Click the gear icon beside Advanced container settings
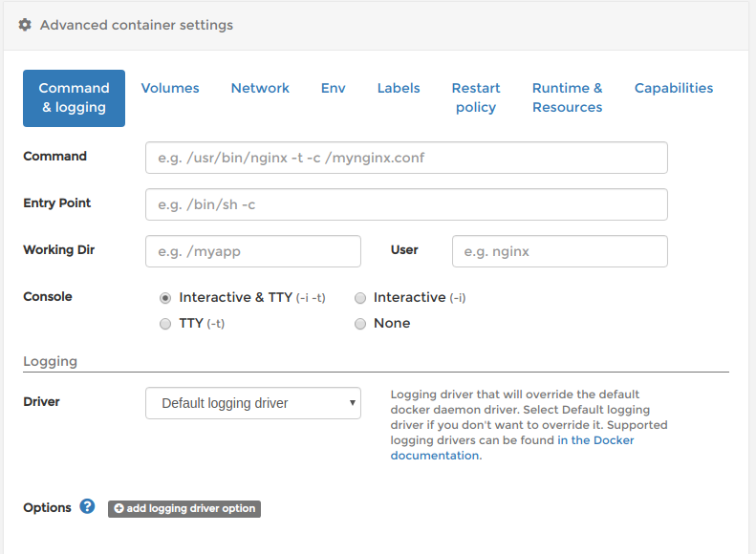The image size is (756, 554). click(x=26, y=25)
